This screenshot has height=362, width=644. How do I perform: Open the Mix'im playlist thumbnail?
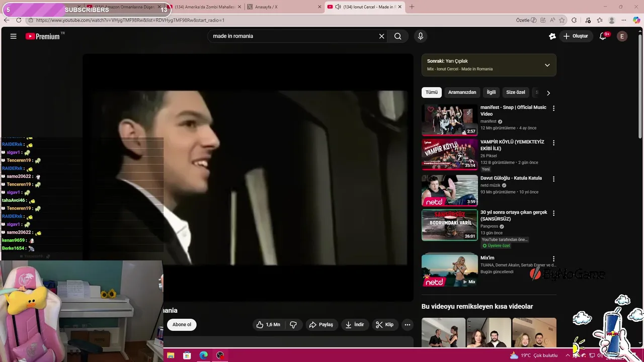coord(450,270)
